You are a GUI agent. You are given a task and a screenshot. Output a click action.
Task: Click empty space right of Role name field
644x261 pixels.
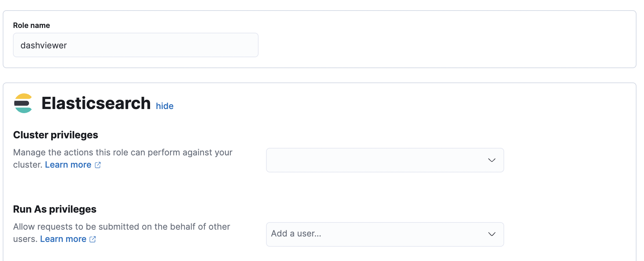(x=443, y=45)
